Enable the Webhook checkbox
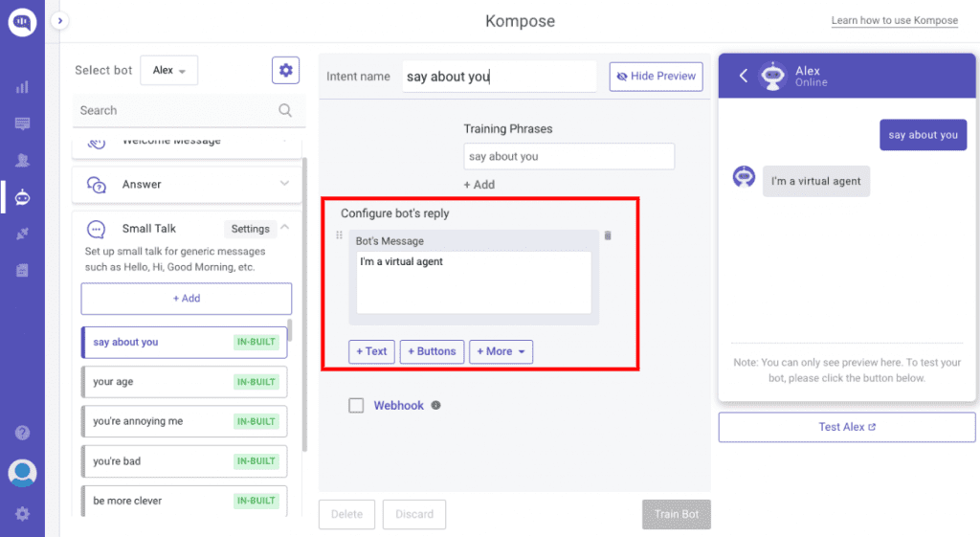 tap(356, 406)
